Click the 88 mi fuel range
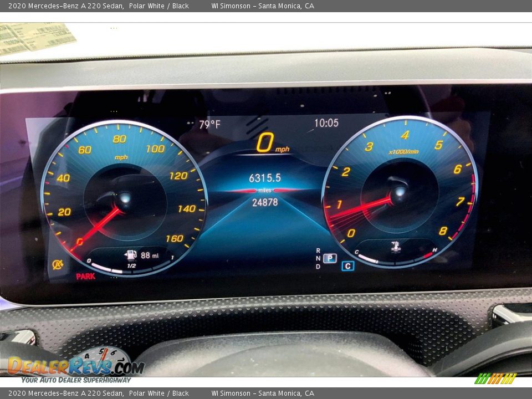 tap(150, 255)
